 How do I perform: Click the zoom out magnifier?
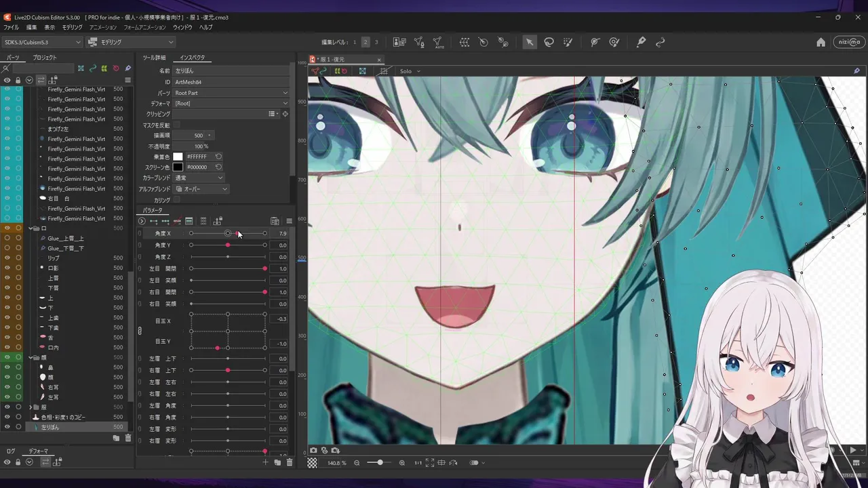(357, 463)
